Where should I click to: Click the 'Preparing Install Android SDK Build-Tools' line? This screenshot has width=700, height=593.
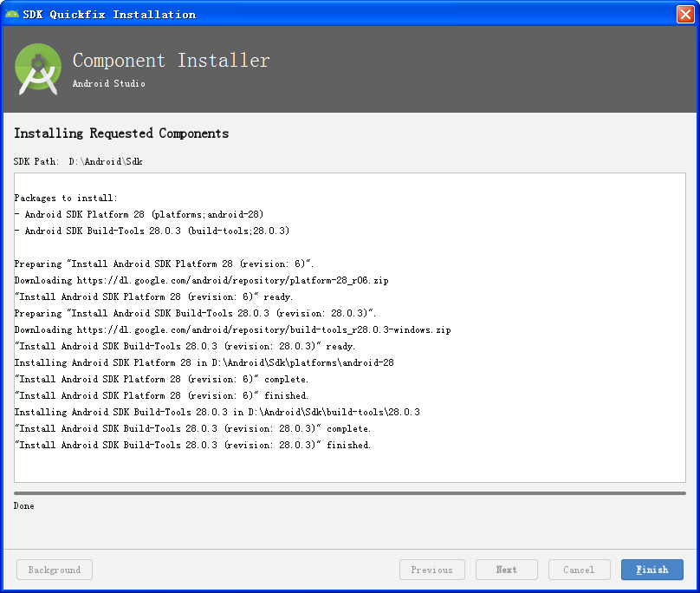point(195,313)
